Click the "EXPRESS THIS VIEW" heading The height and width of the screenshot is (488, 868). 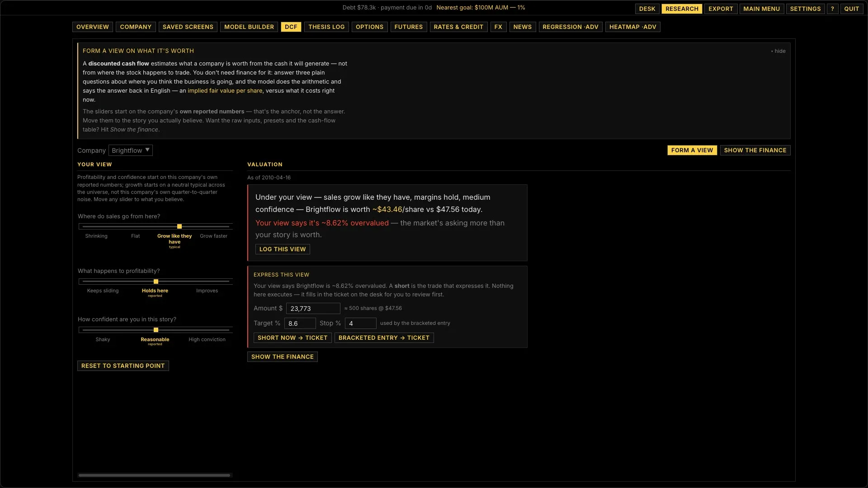(281, 275)
